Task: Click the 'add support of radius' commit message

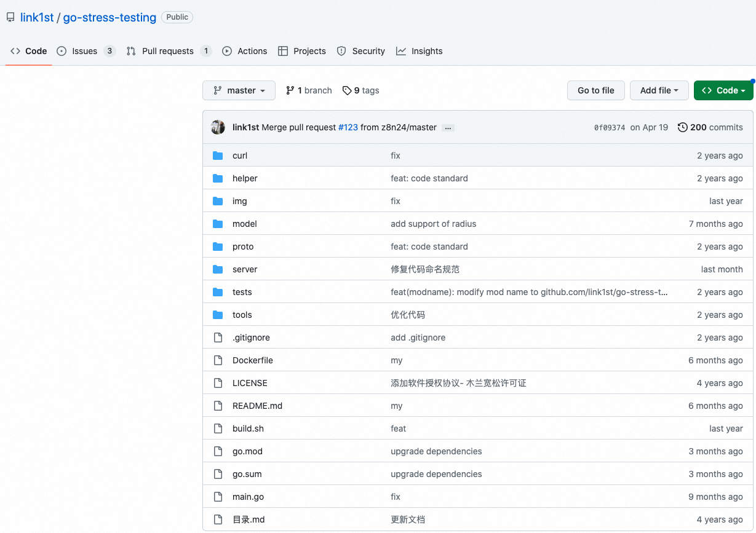Action: [433, 224]
